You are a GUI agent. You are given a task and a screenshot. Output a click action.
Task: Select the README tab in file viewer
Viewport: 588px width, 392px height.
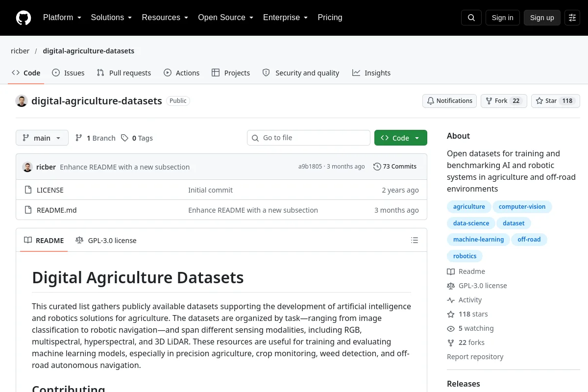point(44,240)
